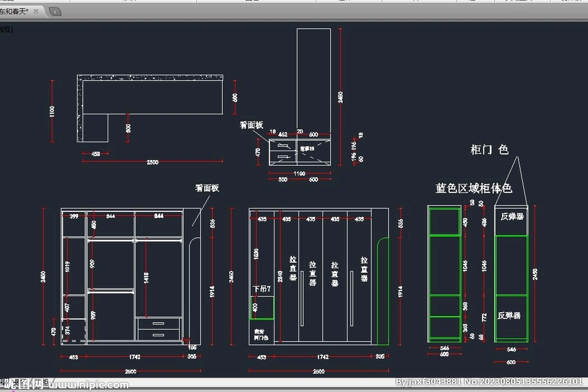Select the 蓝色区域柜体色 annotation text

point(473,188)
